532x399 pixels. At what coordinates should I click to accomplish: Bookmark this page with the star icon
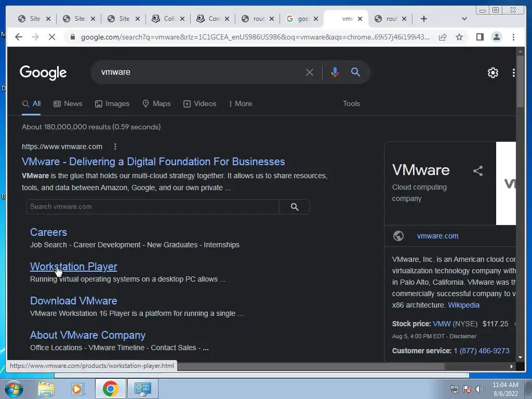click(459, 37)
